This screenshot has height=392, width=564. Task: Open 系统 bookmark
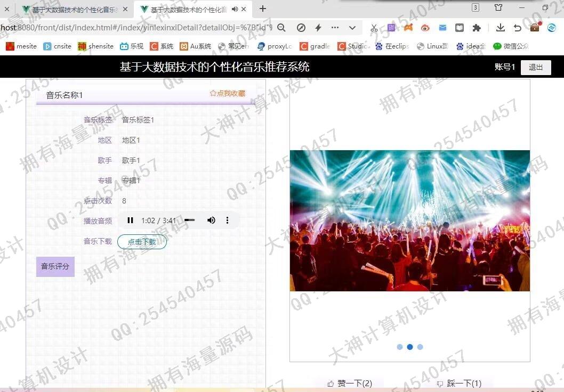pyautogui.click(x=162, y=46)
